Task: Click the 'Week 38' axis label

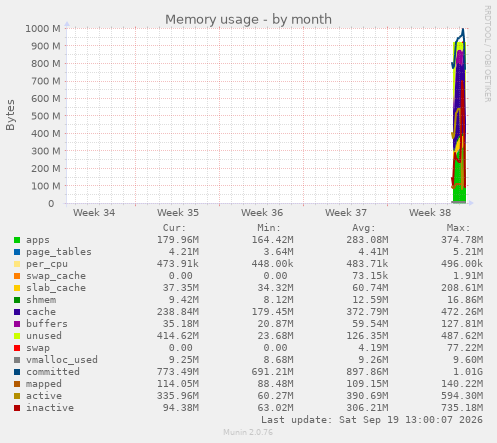Action: (x=430, y=213)
